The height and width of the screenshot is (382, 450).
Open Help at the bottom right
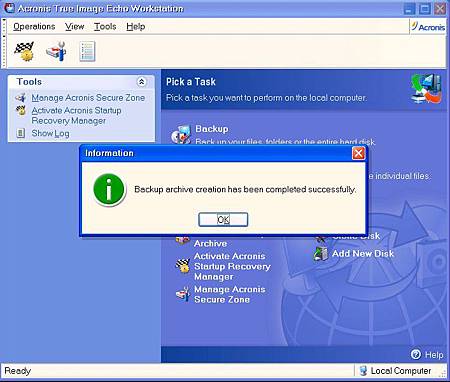434,355
